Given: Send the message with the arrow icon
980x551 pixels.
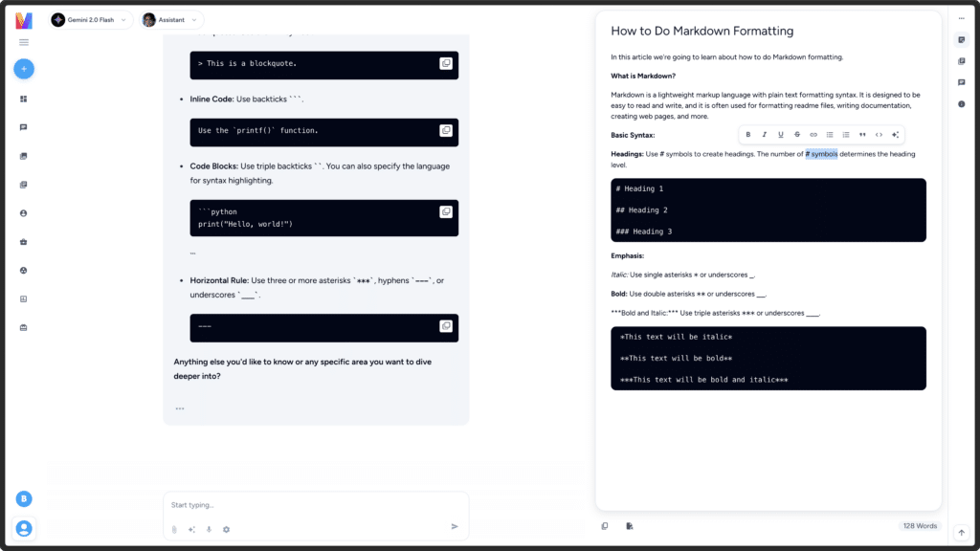Looking at the screenshot, I should pyautogui.click(x=455, y=527).
